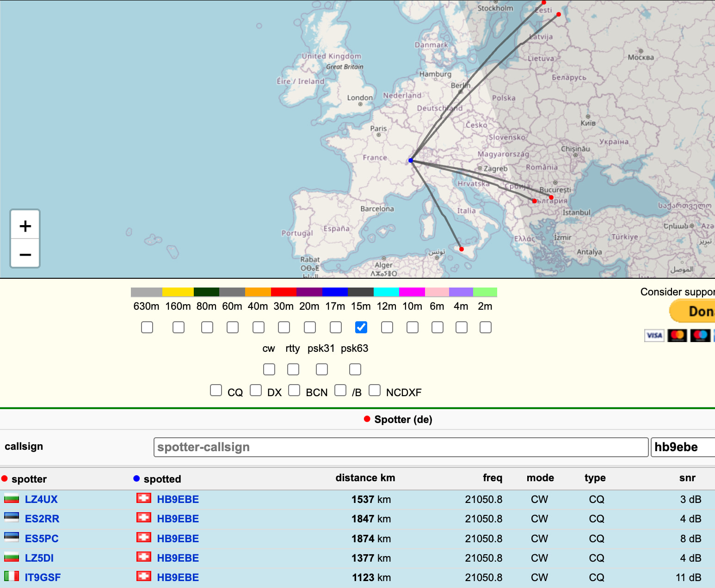Click the red 30m color swatch
Screen dimensions: 715x588
284,292
